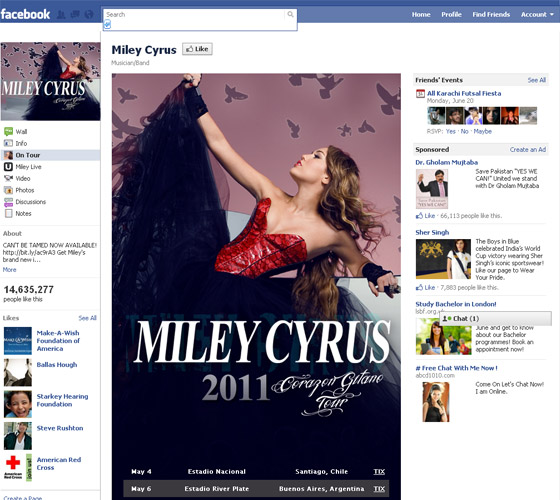Click the Photos icon in sidebar
The image size is (560, 500).
pos(8,190)
